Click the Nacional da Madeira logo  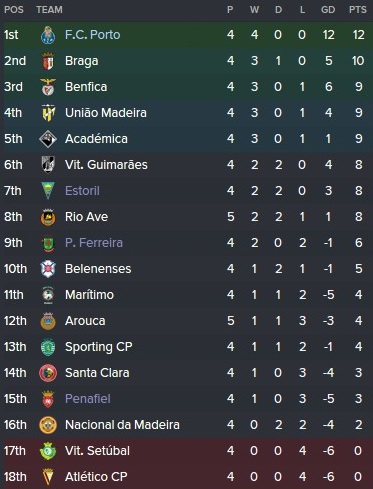48,425
